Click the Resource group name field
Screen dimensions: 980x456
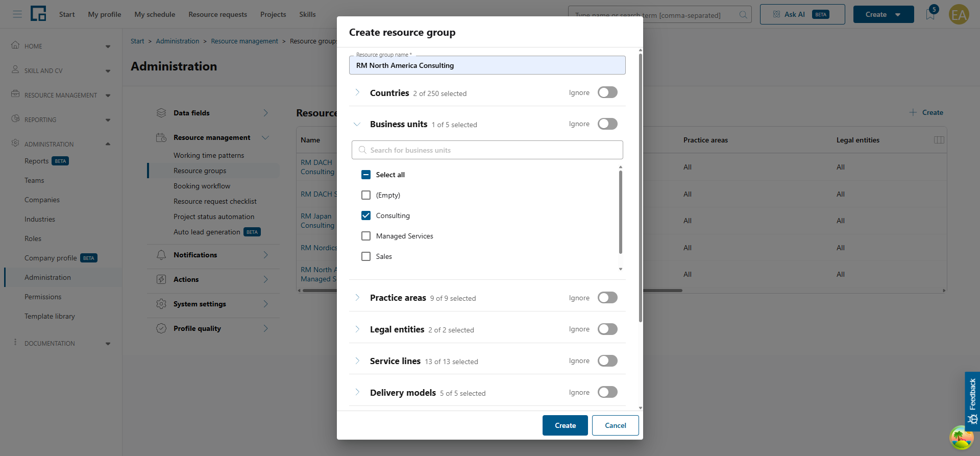(487, 65)
